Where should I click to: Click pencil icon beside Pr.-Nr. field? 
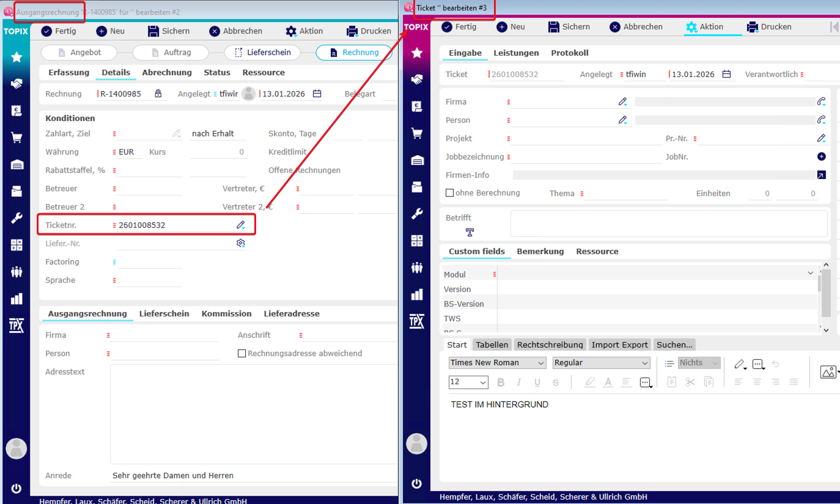(x=822, y=139)
